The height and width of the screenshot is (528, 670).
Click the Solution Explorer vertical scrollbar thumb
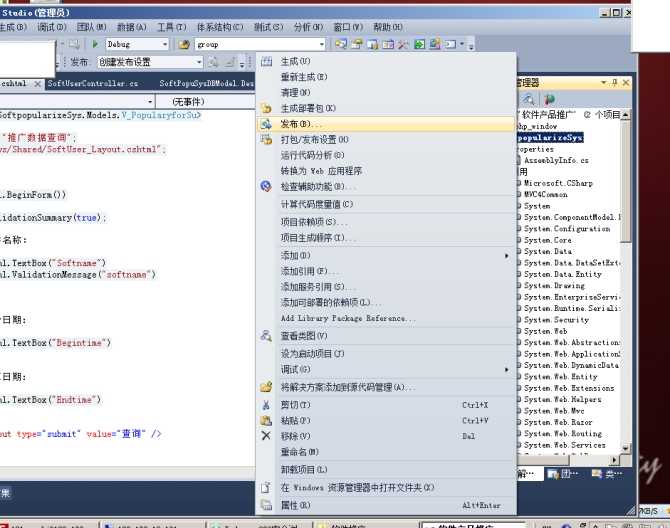(626, 181)
